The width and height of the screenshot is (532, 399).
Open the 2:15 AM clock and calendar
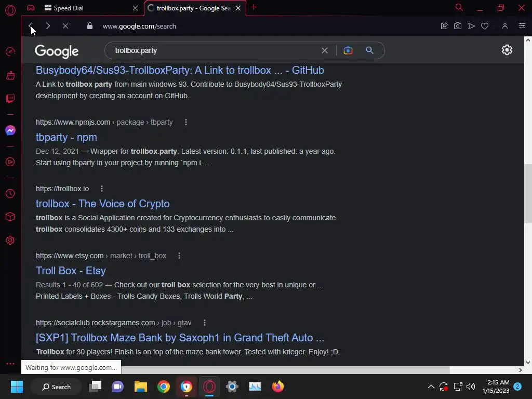coord(496,387)
